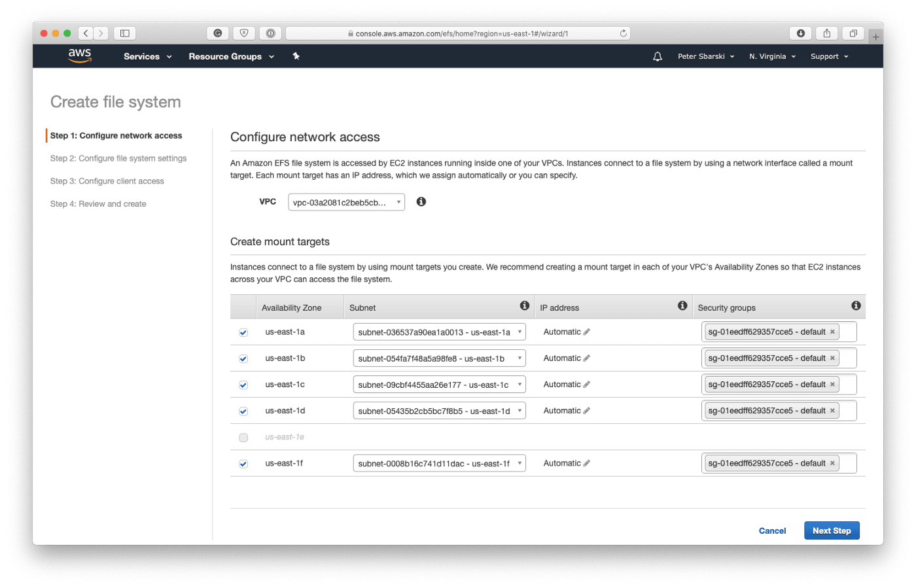Viewport: 916px width, 588px height.
Task: Reload the page in address bar
Action: click(x=623, y=33)
